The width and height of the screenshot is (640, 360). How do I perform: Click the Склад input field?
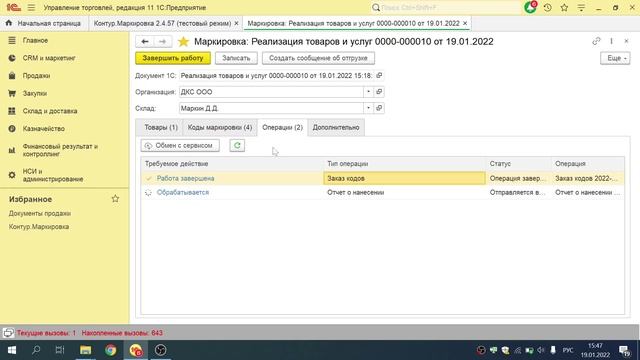pos(271,108)
